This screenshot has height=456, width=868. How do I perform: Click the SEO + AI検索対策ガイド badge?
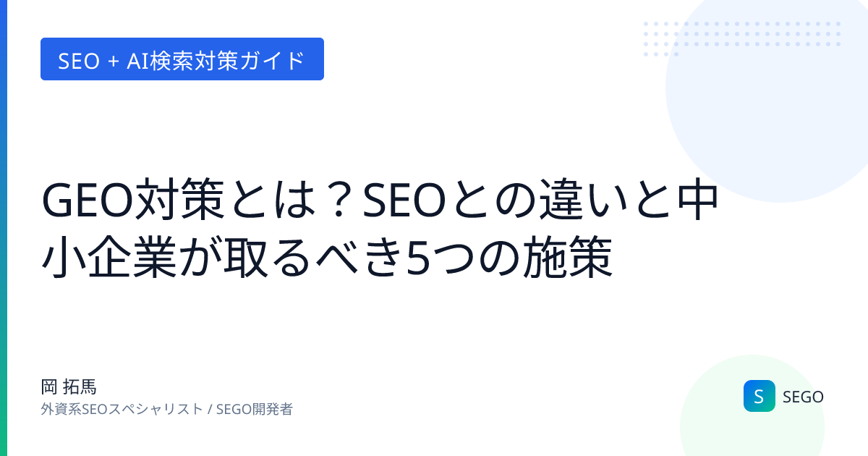(182, 59)
